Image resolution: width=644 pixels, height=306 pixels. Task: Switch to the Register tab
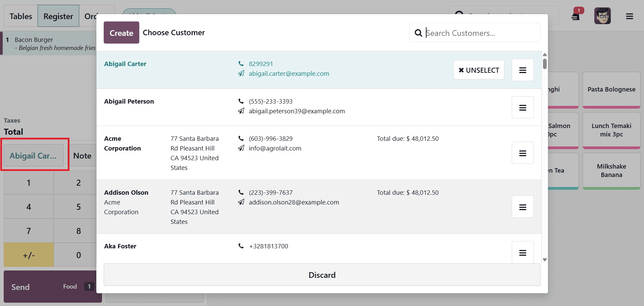[58, 16]
